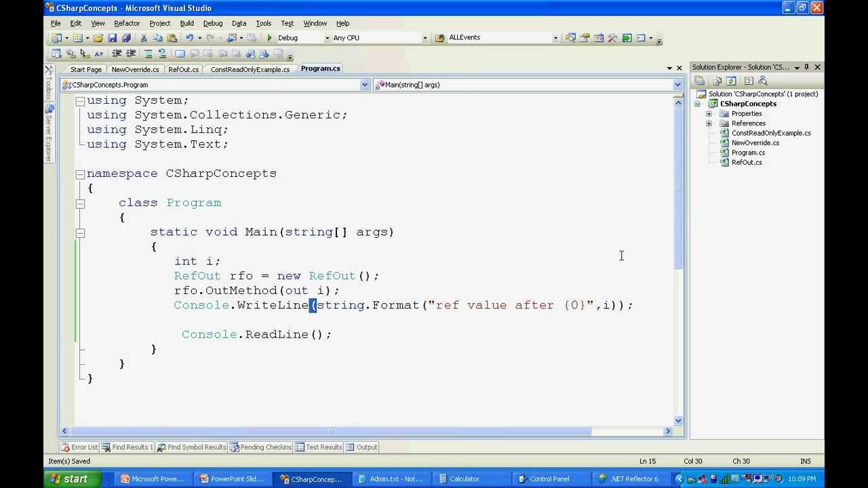
Task: Toggle a bookmark with the bookmark icon
Action: 180,54
